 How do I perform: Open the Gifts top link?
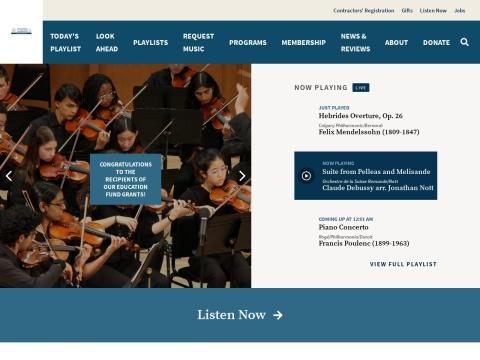[407, 11]
